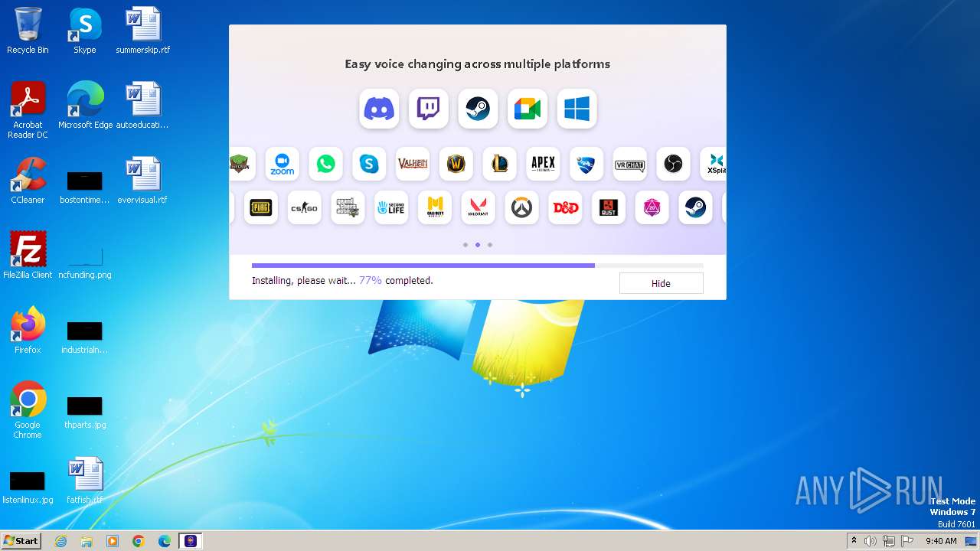The height and width of the screenshot is (551, 980).
Task: Click the Skype icon in installer window
Action: [369, 164]
